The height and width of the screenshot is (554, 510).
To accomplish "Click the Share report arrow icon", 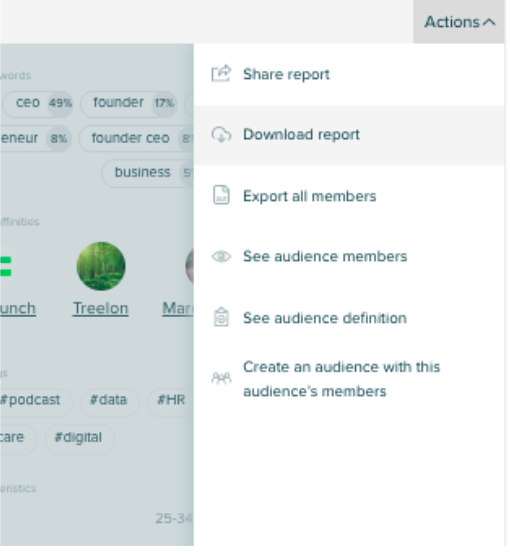I will (x=221, y=74).
